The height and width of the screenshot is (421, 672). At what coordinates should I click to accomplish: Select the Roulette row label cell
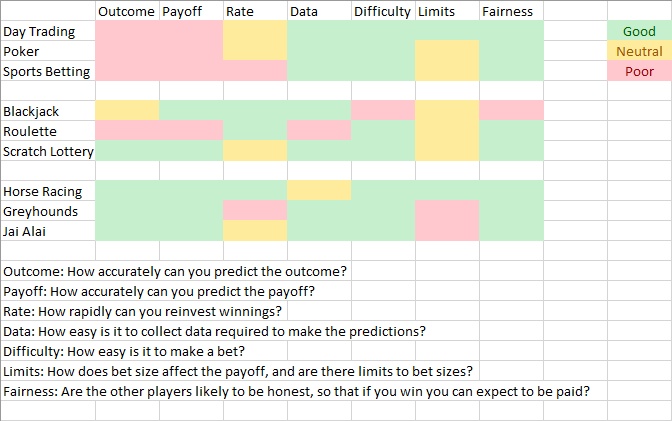tap(48, 131)
